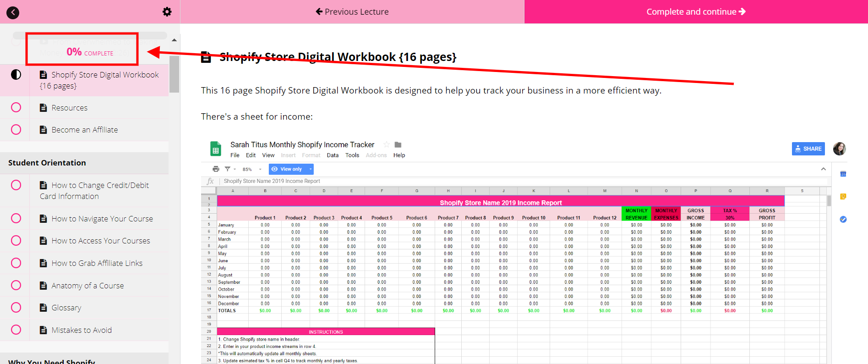Select column A header in spreadsheet
868x364 pixels.
233,191
